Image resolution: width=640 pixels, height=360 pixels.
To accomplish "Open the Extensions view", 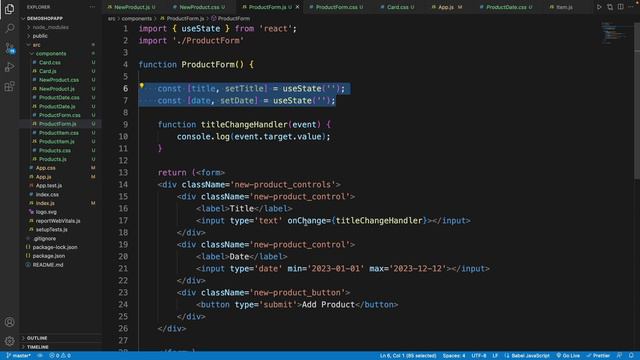I will (x=9, y=86).
